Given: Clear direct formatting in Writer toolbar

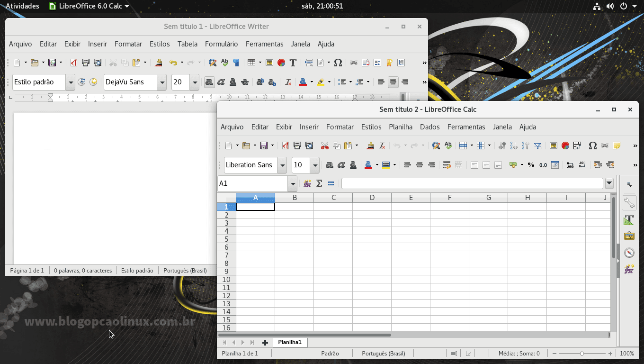Looking at the screenshot, I should pyautogui.click(x=288, y=82).
